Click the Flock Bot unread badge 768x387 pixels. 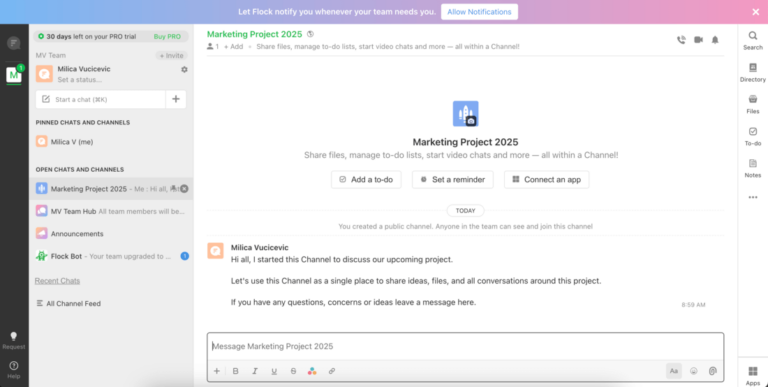(185, 256)
